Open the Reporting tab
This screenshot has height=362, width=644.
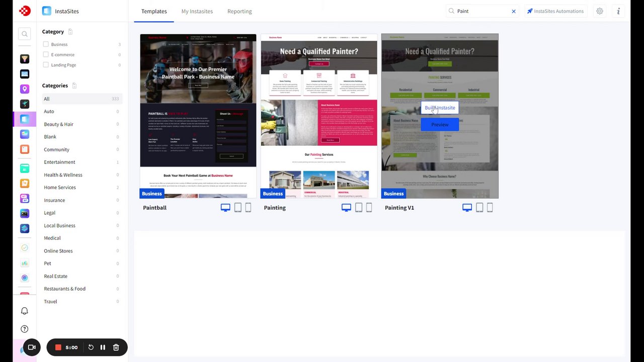(x=239, y=11)
